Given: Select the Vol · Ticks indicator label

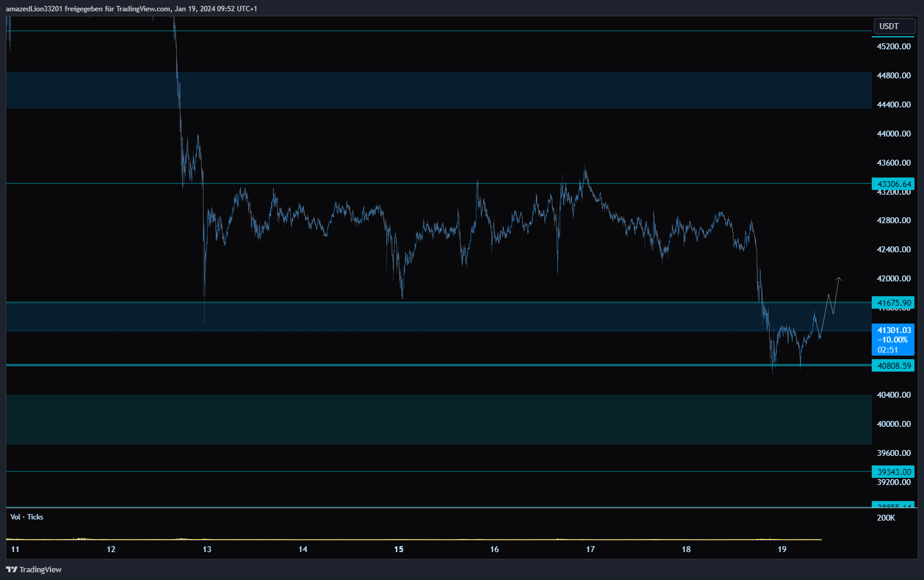Looking at the screenshot, I should tap(27, 517).
